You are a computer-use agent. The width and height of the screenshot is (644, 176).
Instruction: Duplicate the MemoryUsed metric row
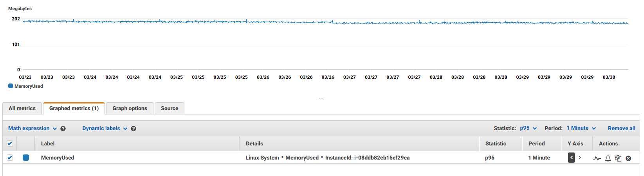click(618, 158)
